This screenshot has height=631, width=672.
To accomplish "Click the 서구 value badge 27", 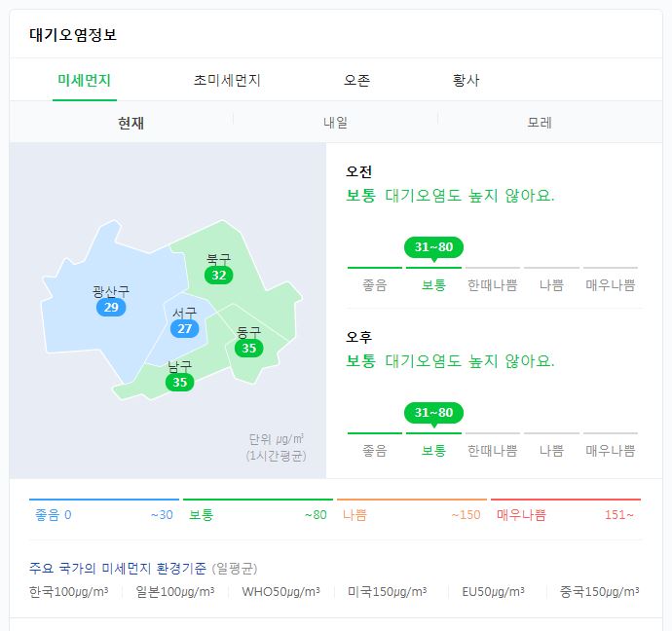I will (x=185, y=328).
